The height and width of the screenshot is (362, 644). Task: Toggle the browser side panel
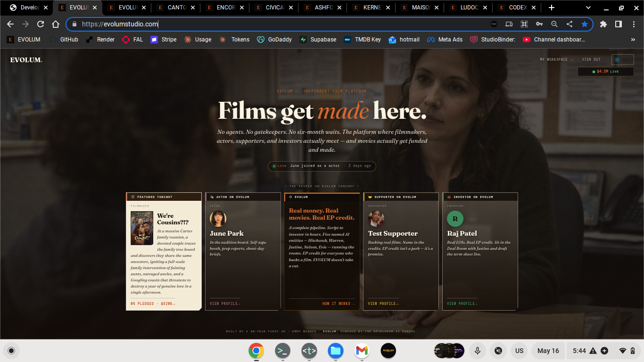tap(619, 24)
